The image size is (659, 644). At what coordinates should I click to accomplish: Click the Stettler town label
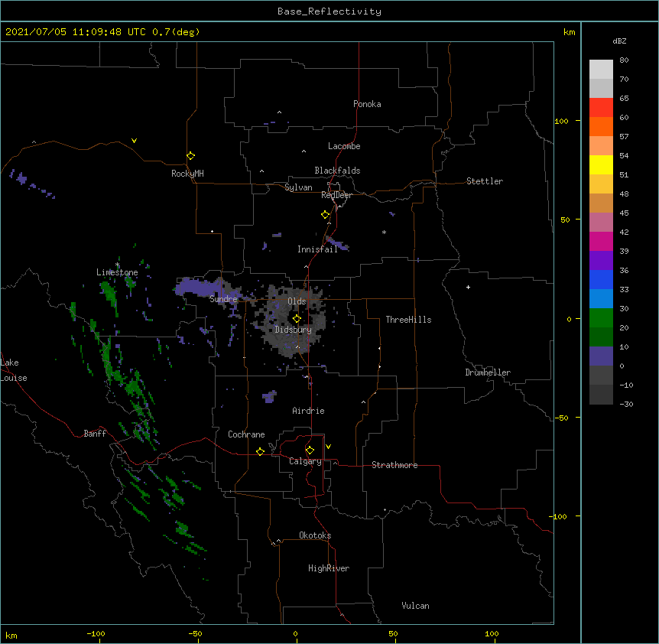(484, 181)
